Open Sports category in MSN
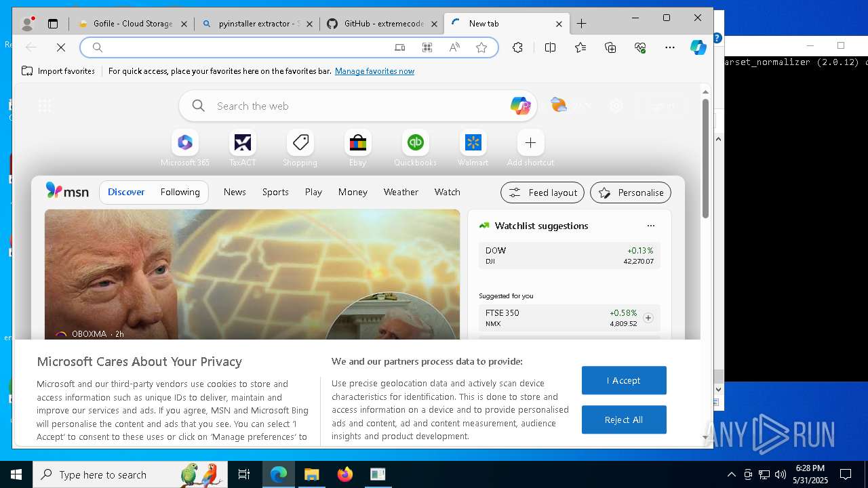868x488 pixels. 275,192
